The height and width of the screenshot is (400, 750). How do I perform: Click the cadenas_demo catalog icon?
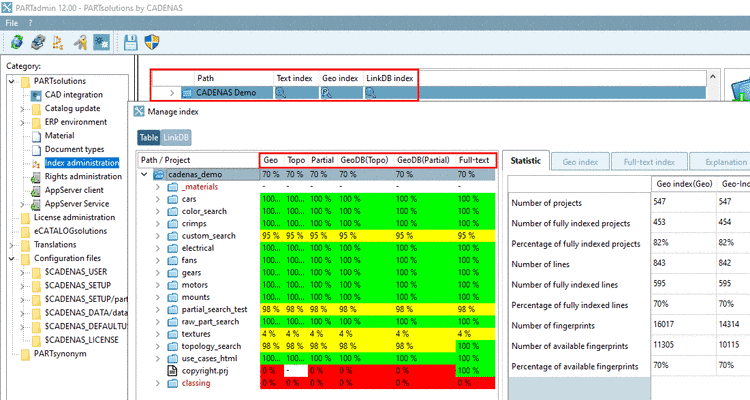coord(159,175)
